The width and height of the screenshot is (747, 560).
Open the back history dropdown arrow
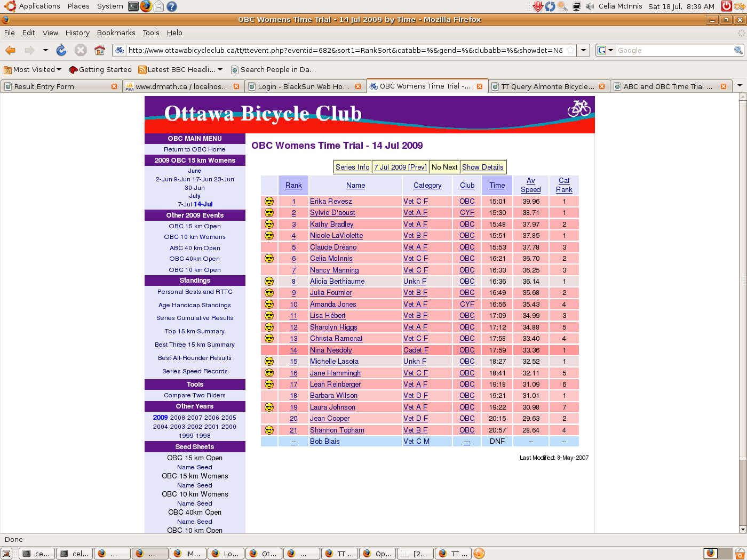pos(45,50)
